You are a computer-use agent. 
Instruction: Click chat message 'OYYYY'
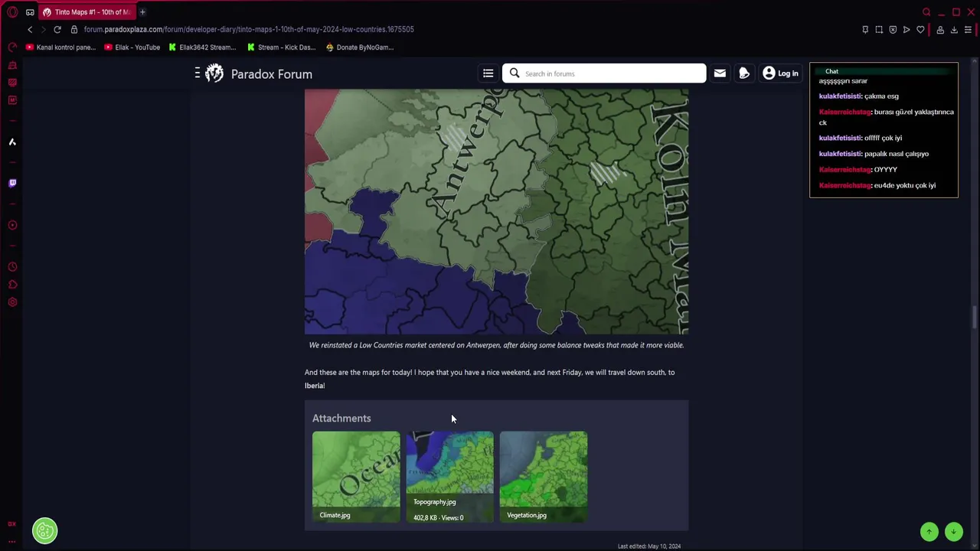pos(885,169)
